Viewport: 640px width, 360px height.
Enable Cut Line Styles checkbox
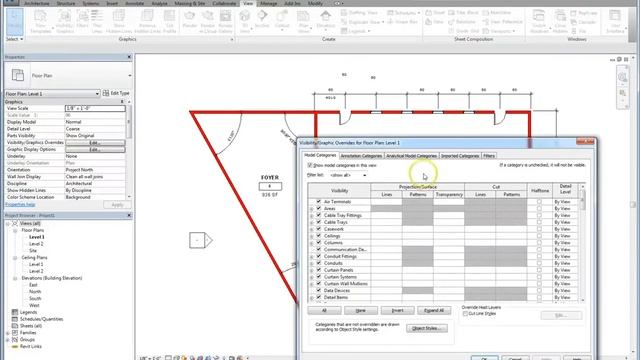(465, 313)
